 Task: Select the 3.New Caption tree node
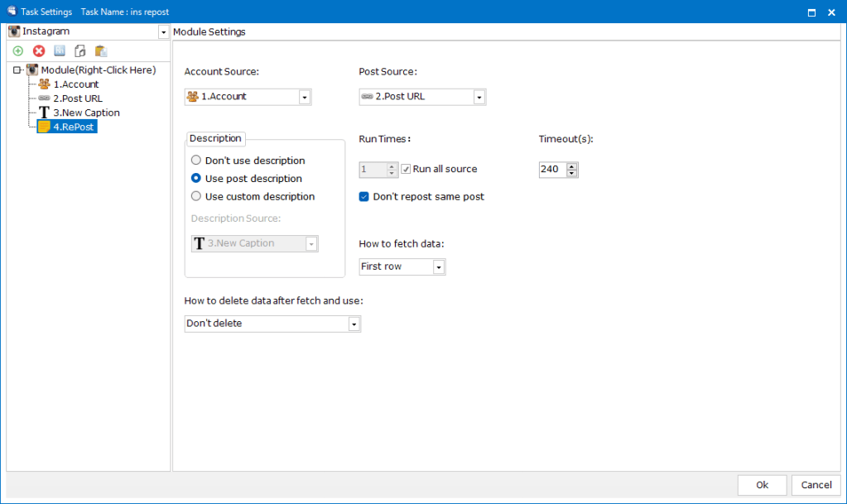(86, 113)
